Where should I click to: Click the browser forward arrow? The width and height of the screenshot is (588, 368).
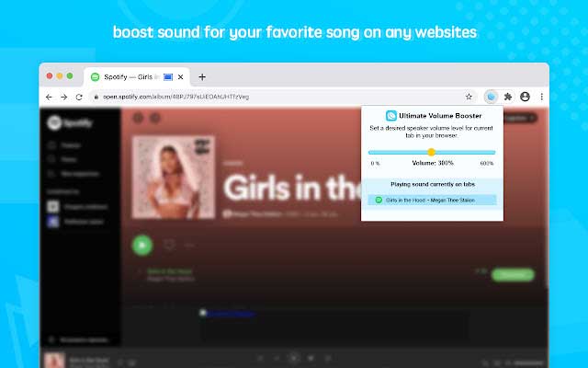64,97
